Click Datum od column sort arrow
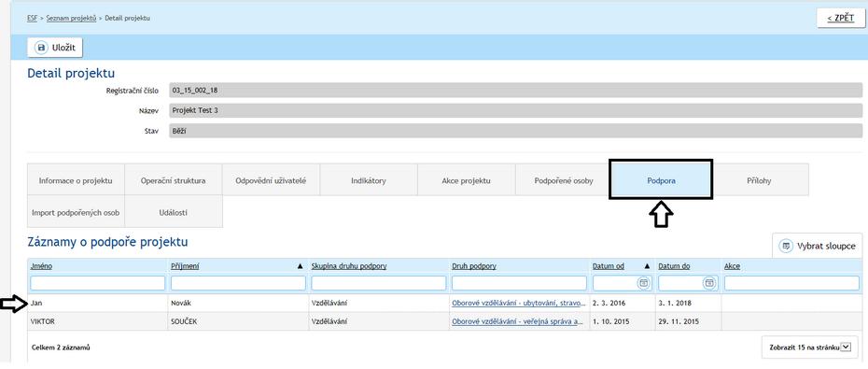Screen dimensions: 868x369 [647, 266]
